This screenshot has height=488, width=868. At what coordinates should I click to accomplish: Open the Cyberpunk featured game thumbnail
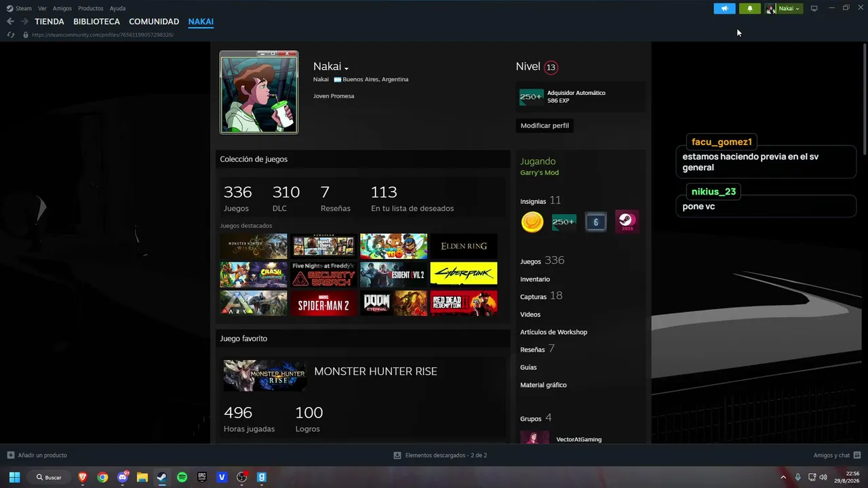pos(464,274)
